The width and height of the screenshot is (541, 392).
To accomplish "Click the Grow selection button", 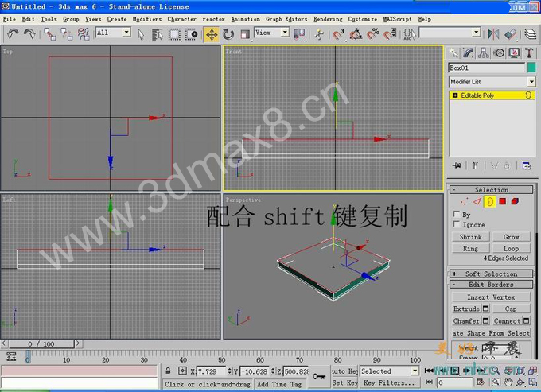I will (511, 237).
